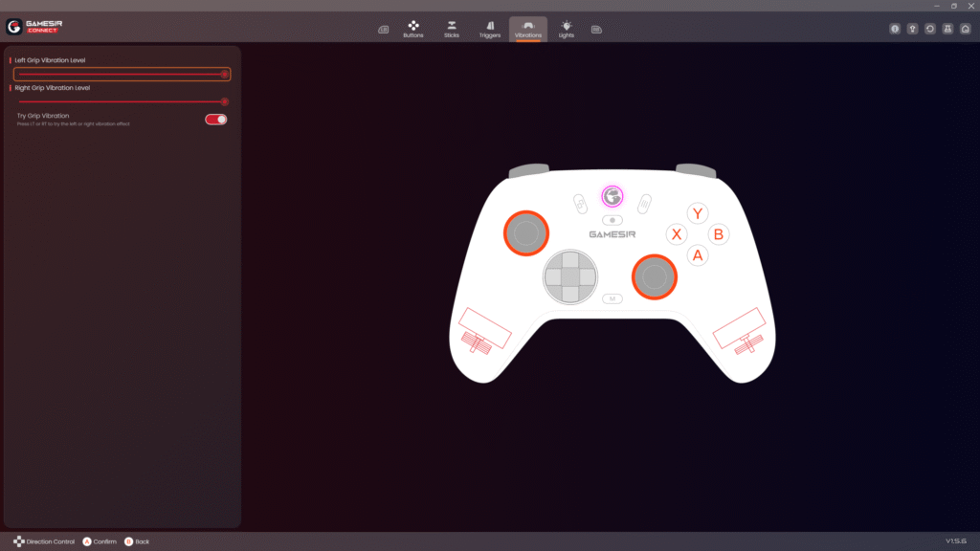Click the glowing home button on controller
This screenshot has height=551, width=980.
click(x=612, y=196)
